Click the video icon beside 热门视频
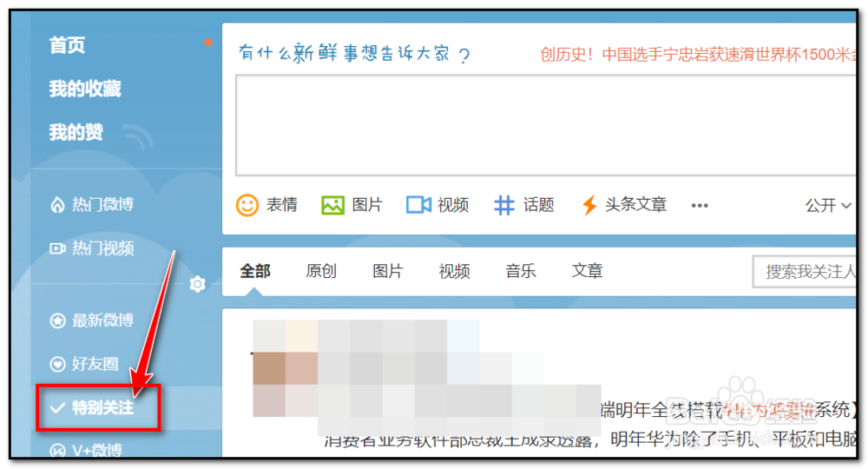The height and width of the screenshot is (469, 868). 57,248
